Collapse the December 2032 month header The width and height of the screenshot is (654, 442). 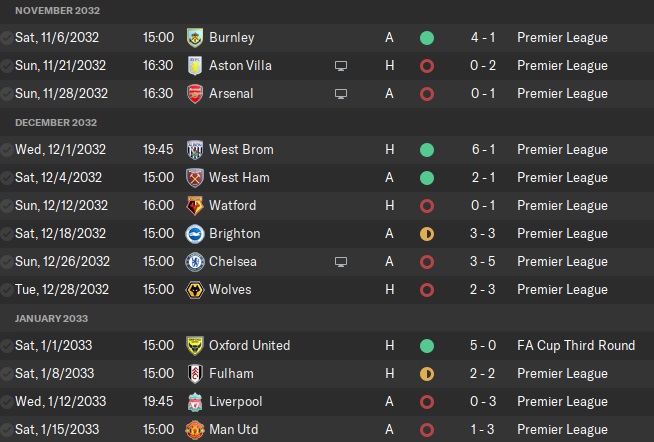[55, 123]
